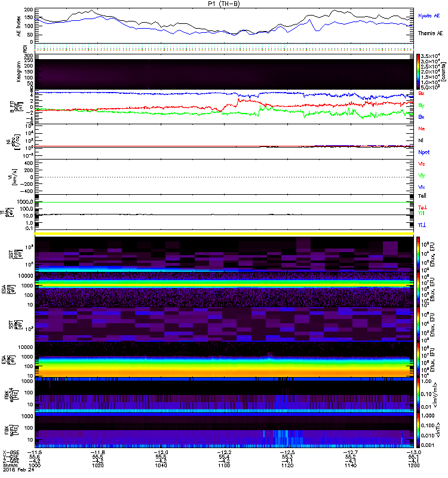Click the "Keogram" axis title
Image resolution: width=448 pixels, height=478 pixels.
pos(19,72)
